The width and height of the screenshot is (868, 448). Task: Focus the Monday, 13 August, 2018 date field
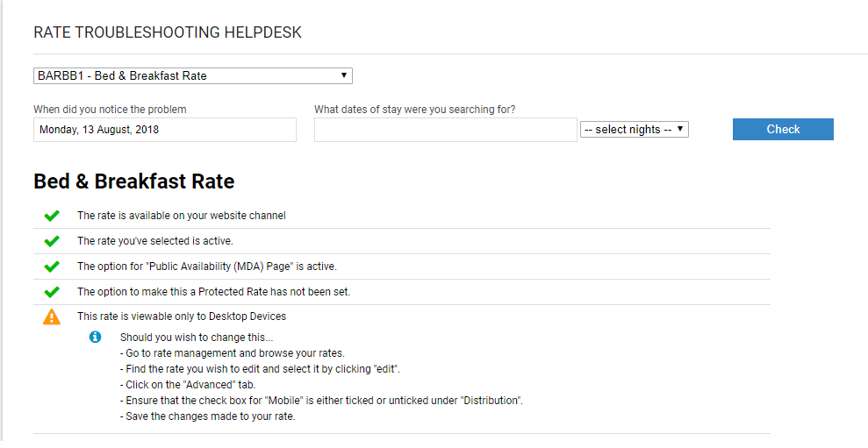coord(165,130)
